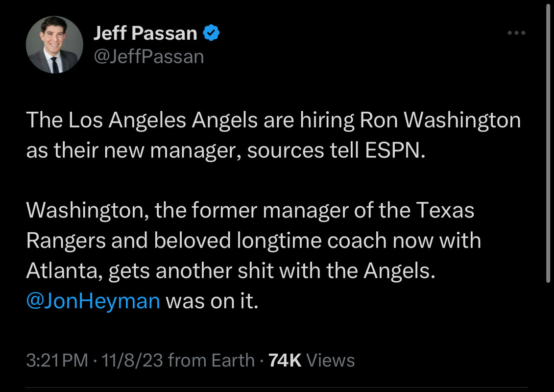The image size is (554, 392).
Task: Open Jeff Passan's profile picture
Action: pos(54,45)
